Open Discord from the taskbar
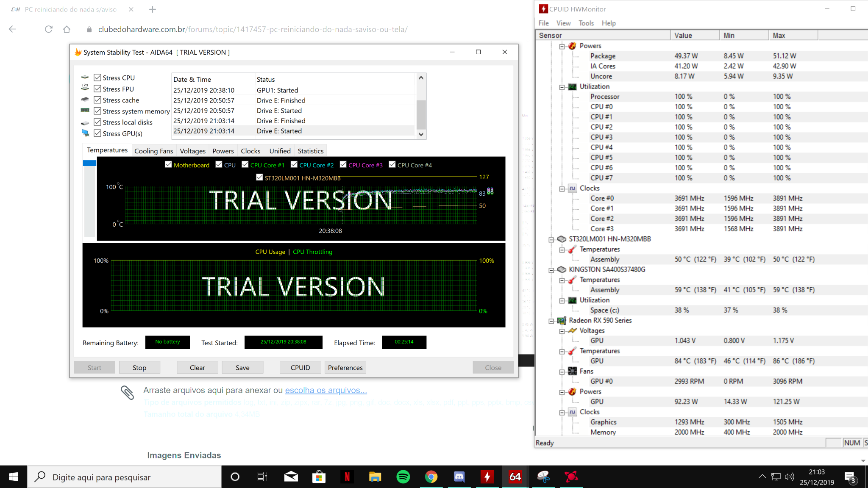868x488 pixels. click(x=459, y=477)
